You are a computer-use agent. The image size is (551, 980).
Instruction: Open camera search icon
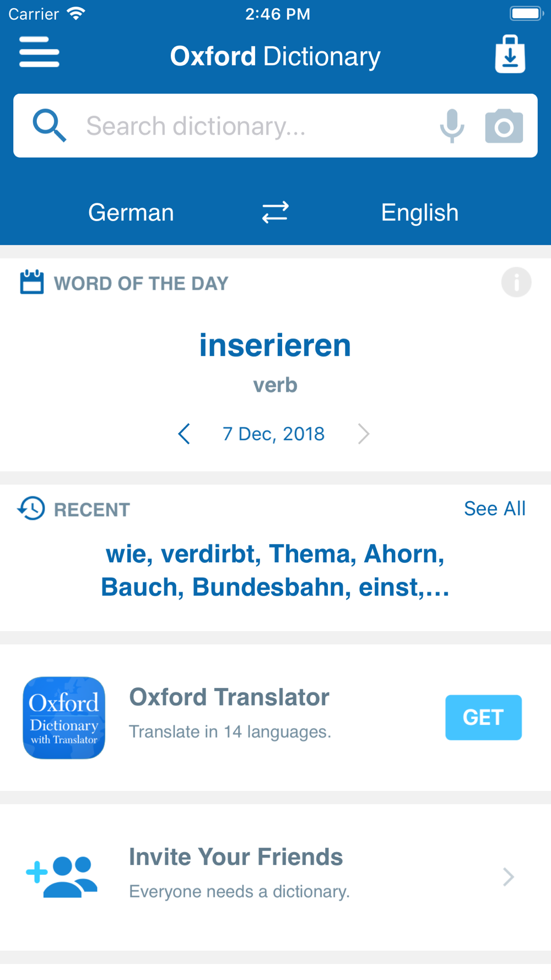pos(504,126)
